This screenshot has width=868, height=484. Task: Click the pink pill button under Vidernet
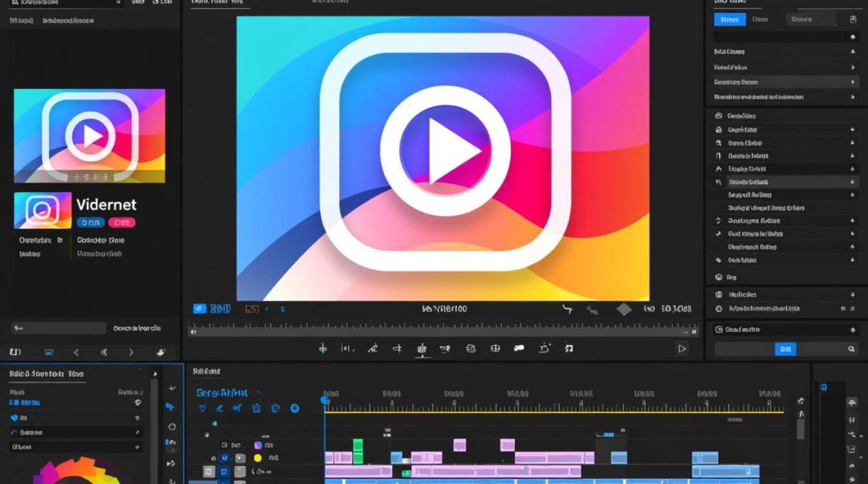coord(122,223)
